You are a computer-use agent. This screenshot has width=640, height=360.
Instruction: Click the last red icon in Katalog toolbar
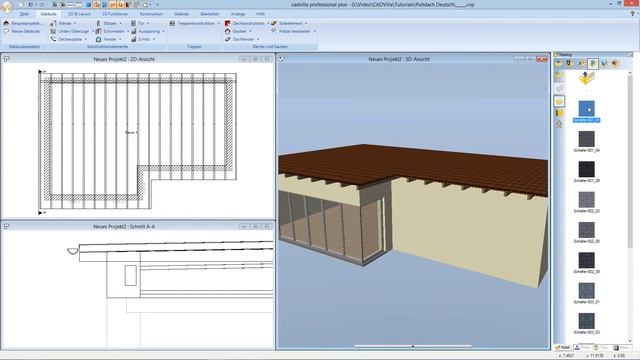pos(615,63)
